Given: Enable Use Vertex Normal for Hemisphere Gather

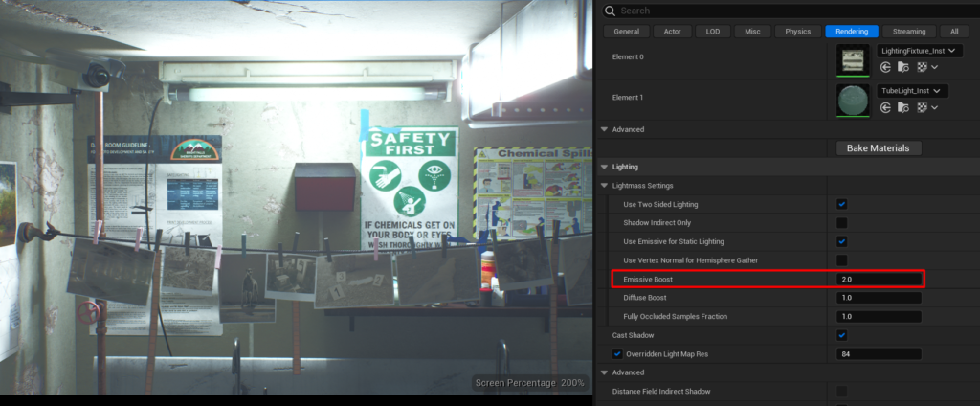Looking at the screenshot, I should pyautogui.click(x=842, y=260).
